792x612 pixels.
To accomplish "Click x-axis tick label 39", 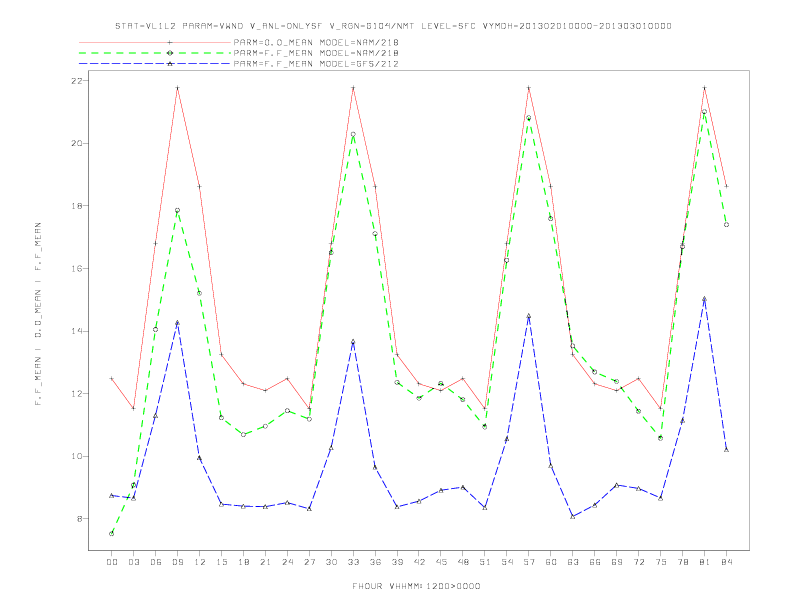I will point(397,562).
